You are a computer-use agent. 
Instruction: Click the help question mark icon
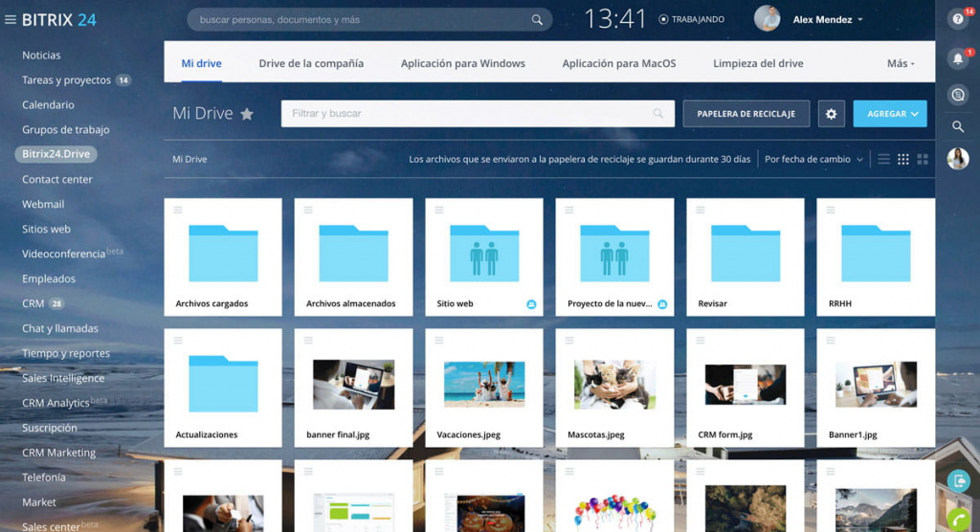(x=957, y=19)
